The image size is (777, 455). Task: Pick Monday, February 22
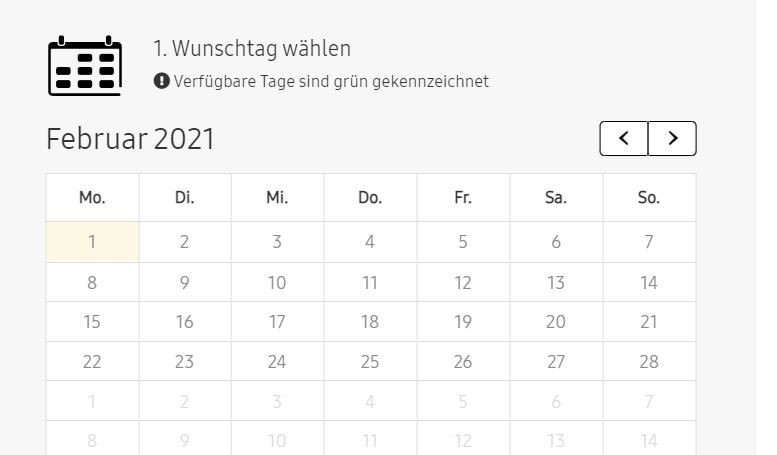[92, 362]
